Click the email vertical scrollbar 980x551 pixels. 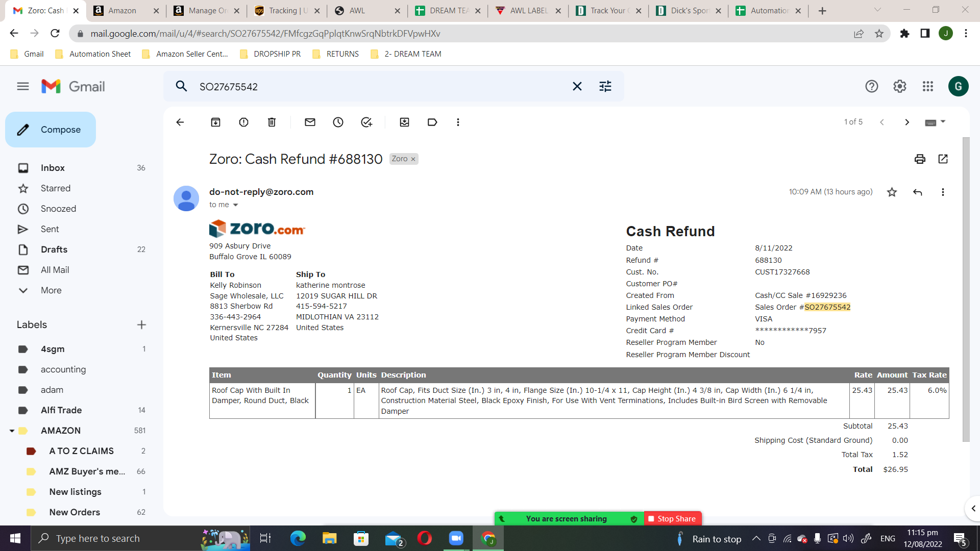point(966,289)
